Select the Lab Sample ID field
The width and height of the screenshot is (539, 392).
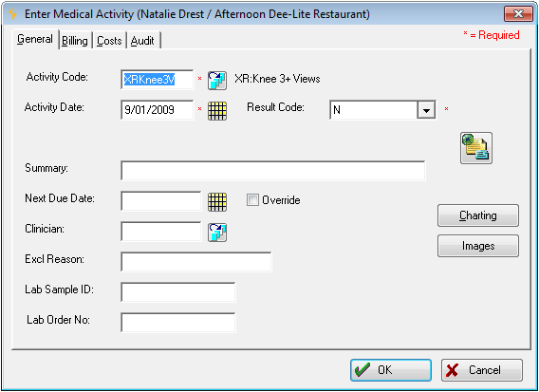coord(178,292)
